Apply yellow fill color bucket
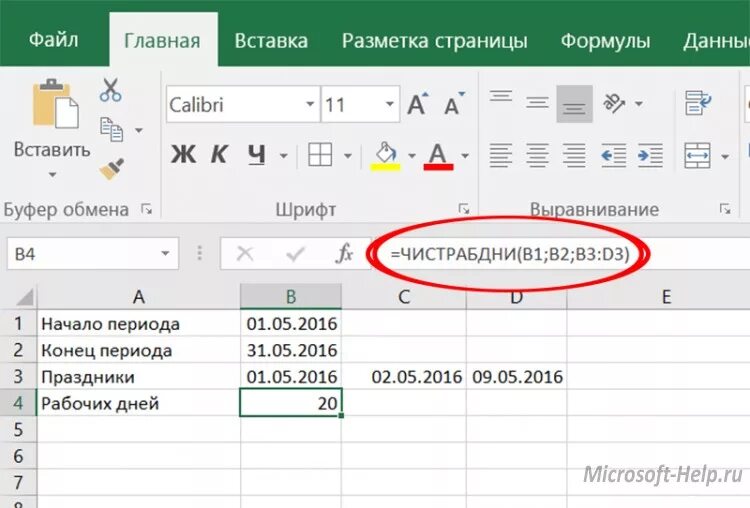Viewport: 750px width, 508px height. pos(386,156)
